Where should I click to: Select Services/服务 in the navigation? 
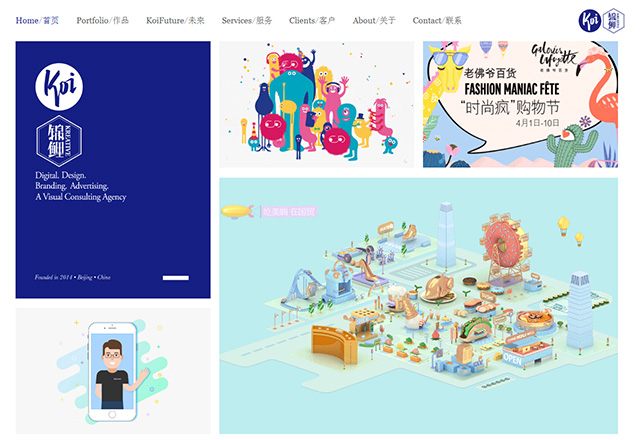click(247, 20)
